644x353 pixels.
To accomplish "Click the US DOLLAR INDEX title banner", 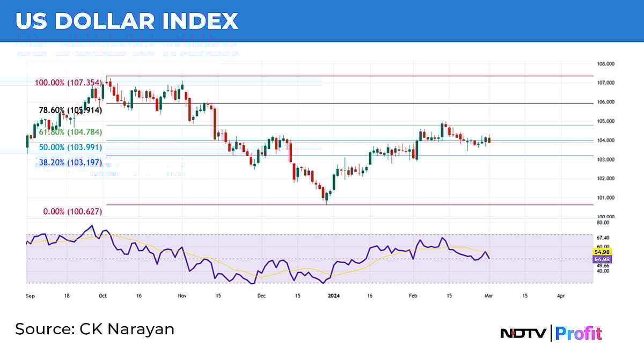I will click(127, 21).
